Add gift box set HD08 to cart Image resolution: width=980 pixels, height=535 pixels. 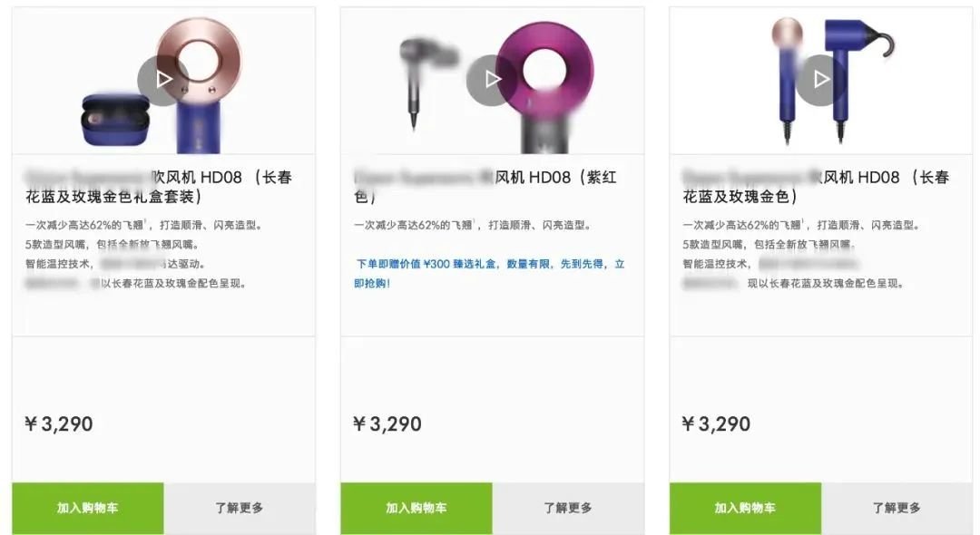point(87,508)
